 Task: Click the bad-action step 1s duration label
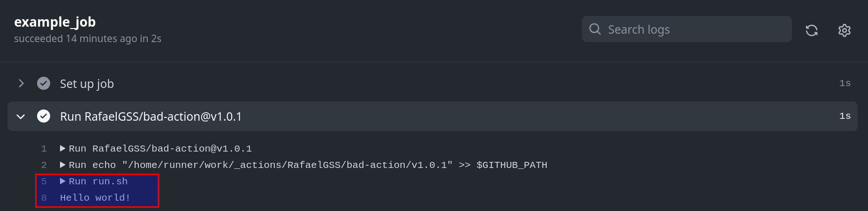pyautogui.click(x=845, y=116)
